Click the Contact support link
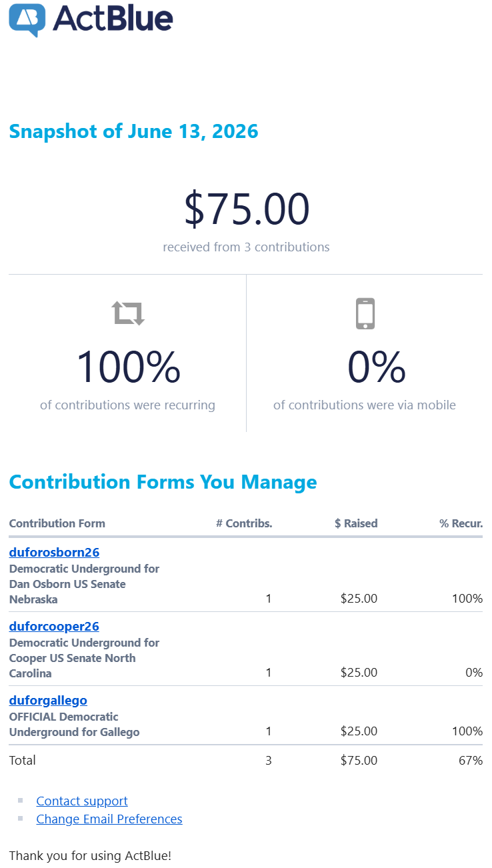Image resolution: width=492 pixels, height=868 pixels. 82,801
